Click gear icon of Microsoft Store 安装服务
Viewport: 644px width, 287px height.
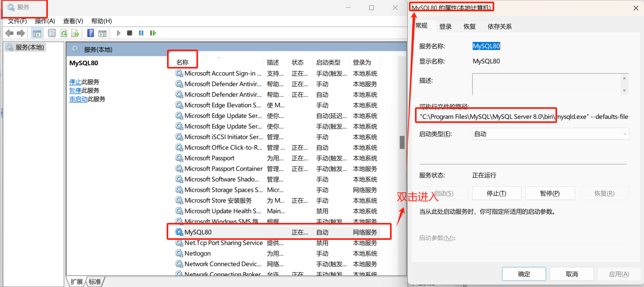(179, 200)
